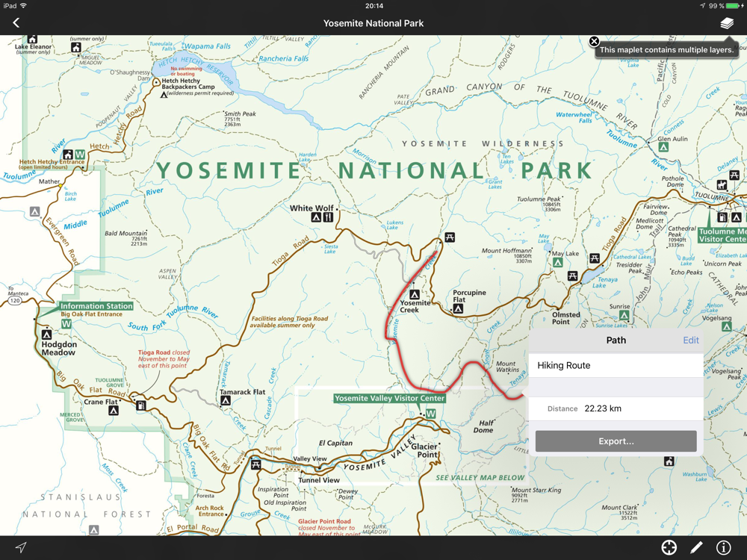Click the Export... button
Screen dimensions: 747x560
point(616,441)
